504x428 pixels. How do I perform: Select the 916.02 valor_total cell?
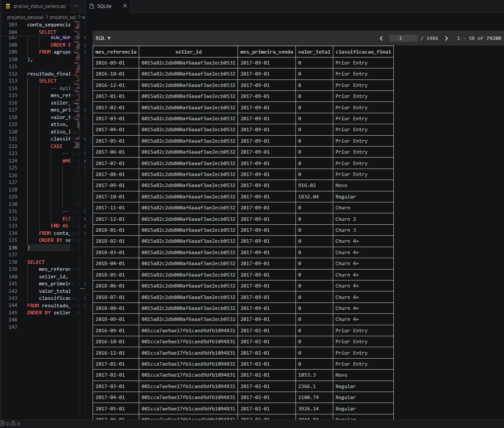click(x=314, y=185)
